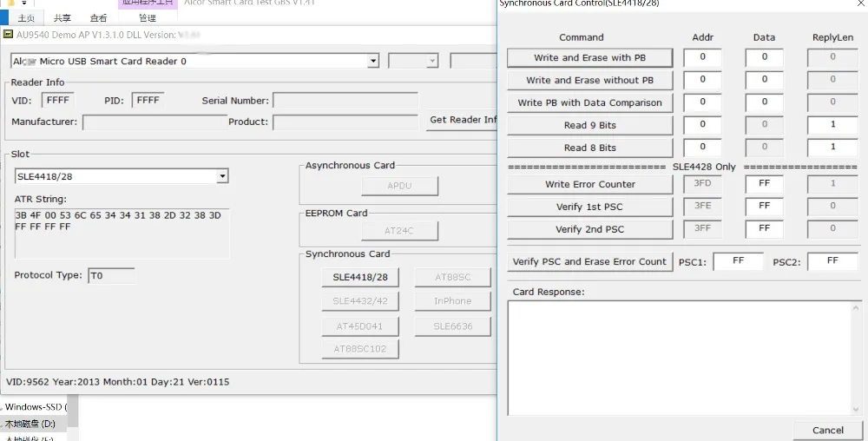
Task: Click the PID field showing FFFF
Action: click(148, 100)
